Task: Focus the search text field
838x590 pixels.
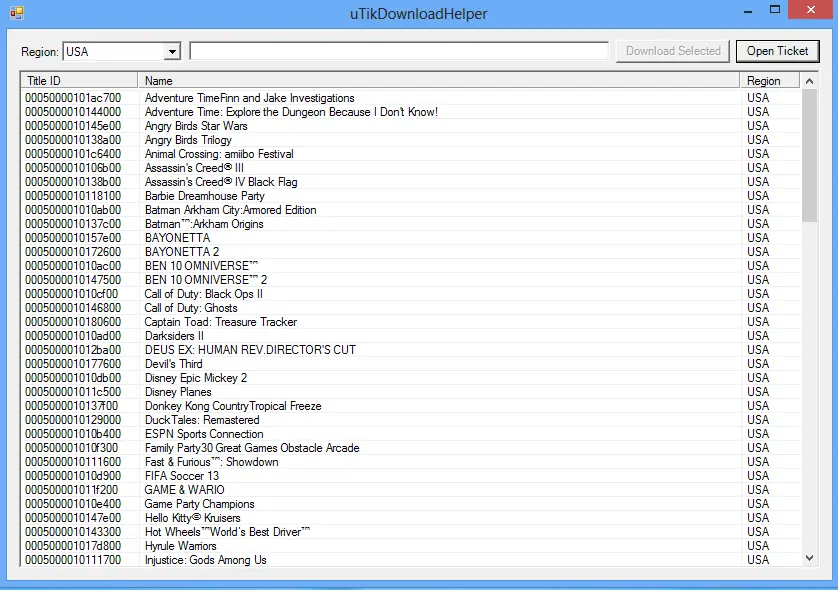Action: 399,51
